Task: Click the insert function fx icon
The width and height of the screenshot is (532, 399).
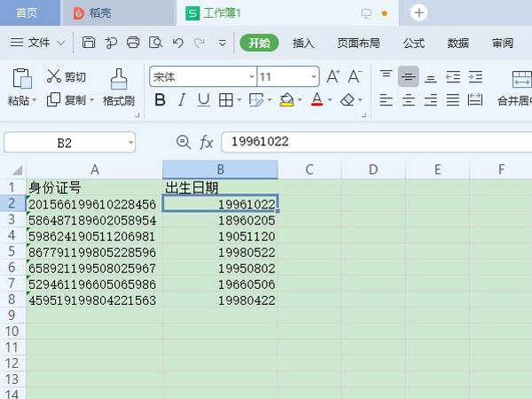Action: (x=206, y=142)
